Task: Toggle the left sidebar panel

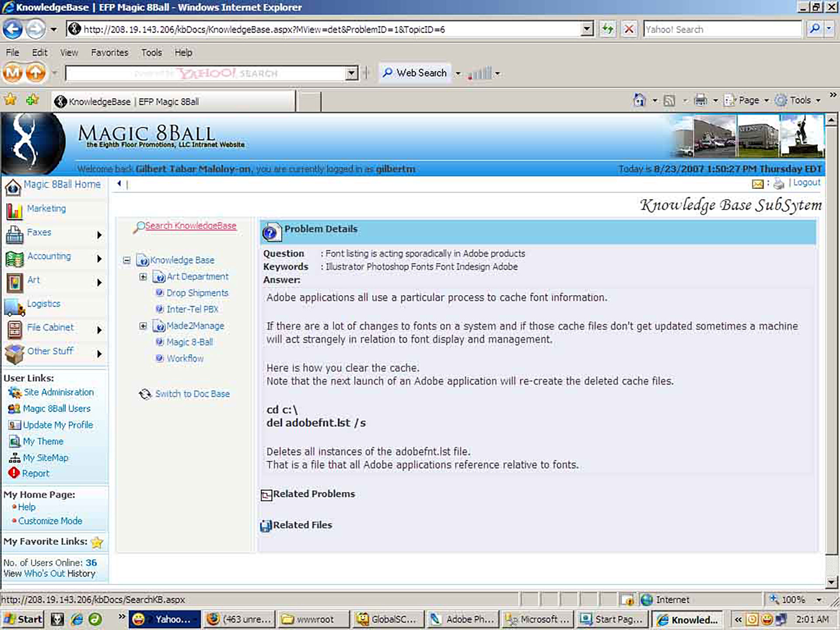Action: coord(119,183)
